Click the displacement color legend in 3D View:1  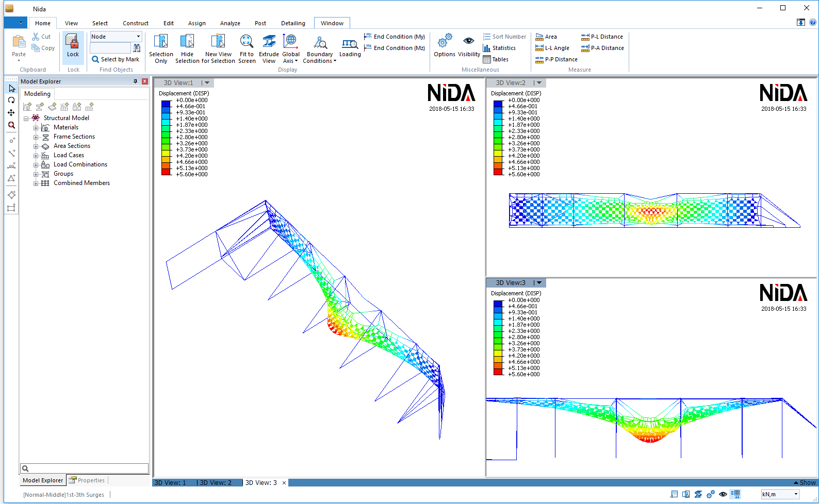click(x=166, y=138)
